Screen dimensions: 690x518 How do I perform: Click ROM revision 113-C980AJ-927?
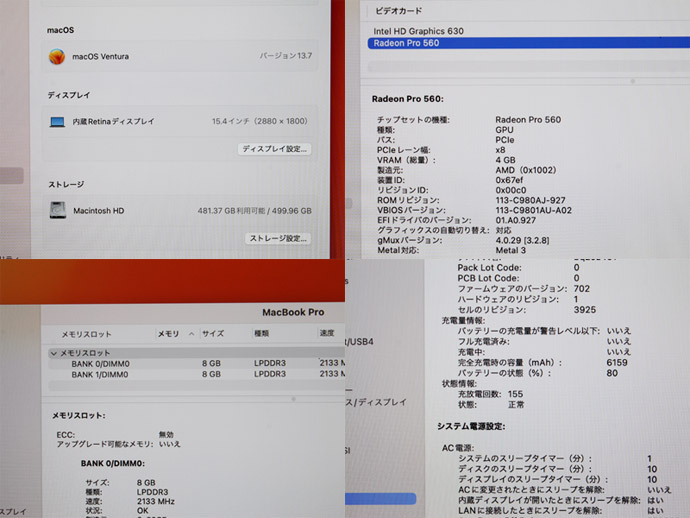(x=530, y=200)
